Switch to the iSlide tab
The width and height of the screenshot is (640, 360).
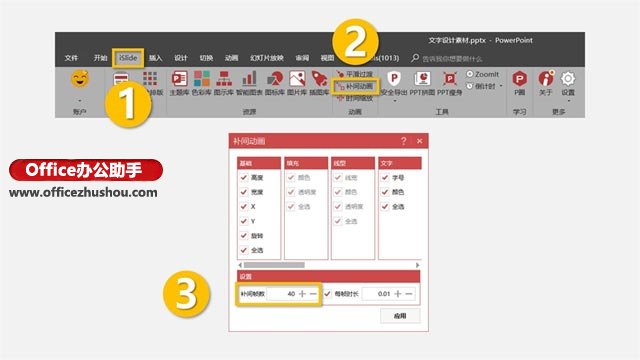128,58
